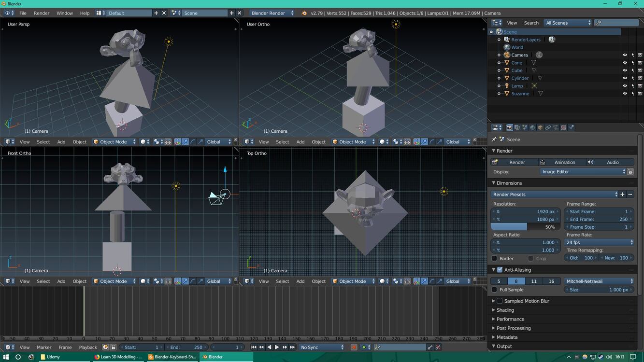
Task: Click the timeline automatic keyframe record button
Action: coord(354,347)
